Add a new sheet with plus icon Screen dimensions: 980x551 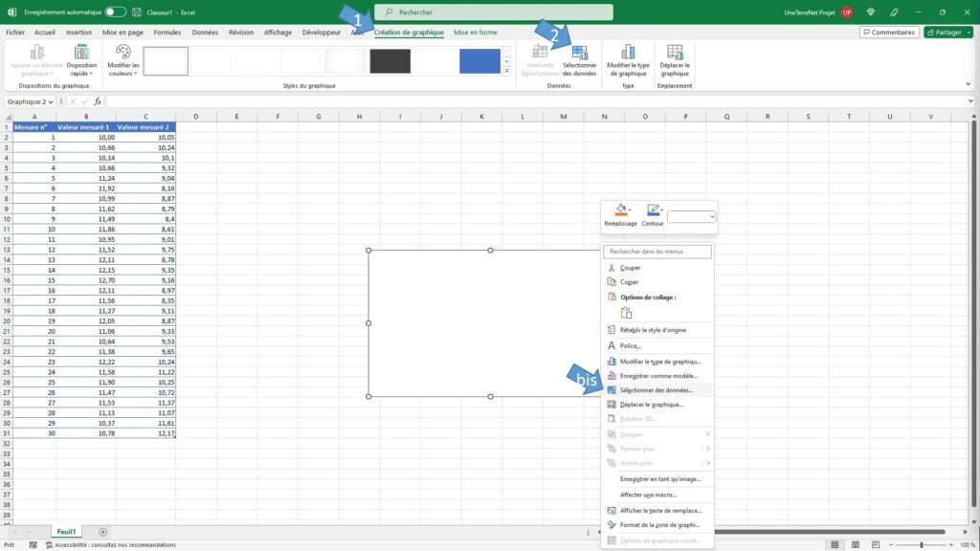coord(102,532)
